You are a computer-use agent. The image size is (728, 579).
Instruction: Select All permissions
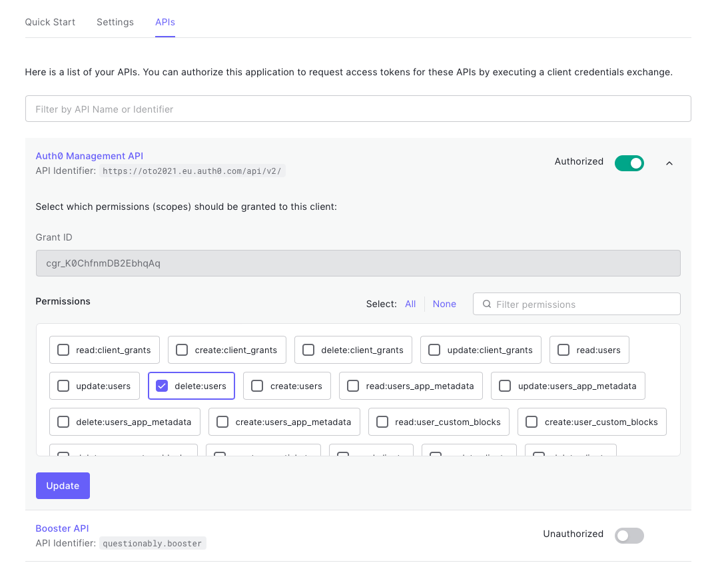410,304
